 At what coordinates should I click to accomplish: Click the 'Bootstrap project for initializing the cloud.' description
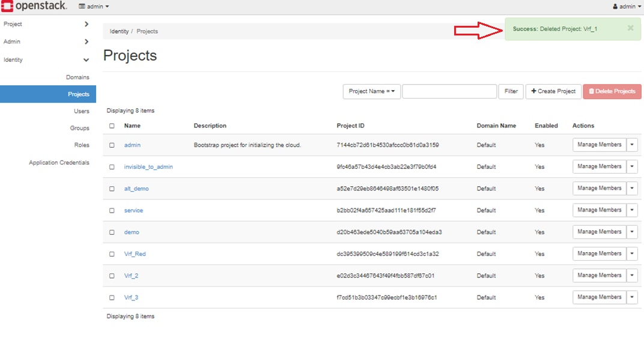[248, 145]
